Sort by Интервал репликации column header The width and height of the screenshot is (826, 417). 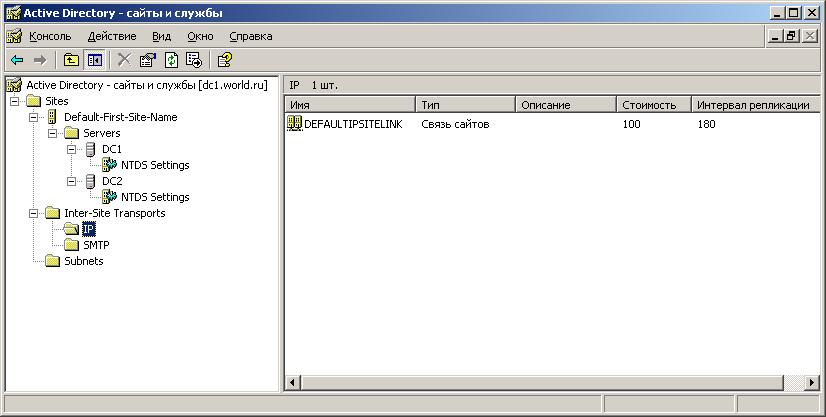coord(756,105)
